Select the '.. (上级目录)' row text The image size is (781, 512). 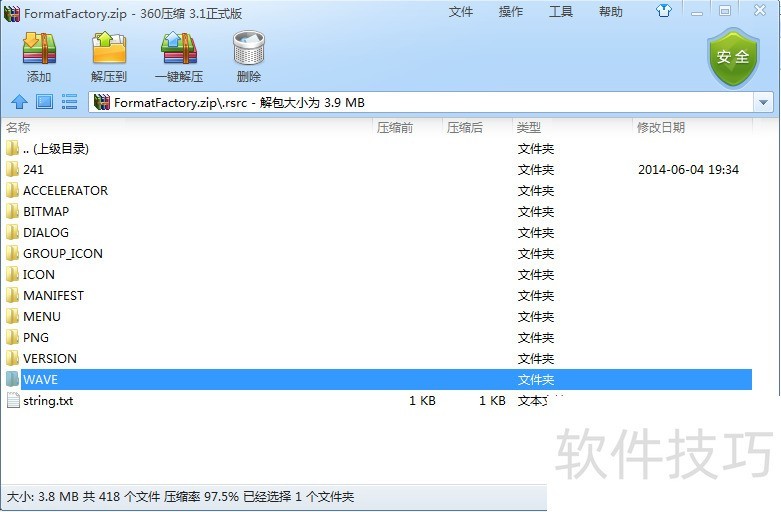(x=56, y=148)
